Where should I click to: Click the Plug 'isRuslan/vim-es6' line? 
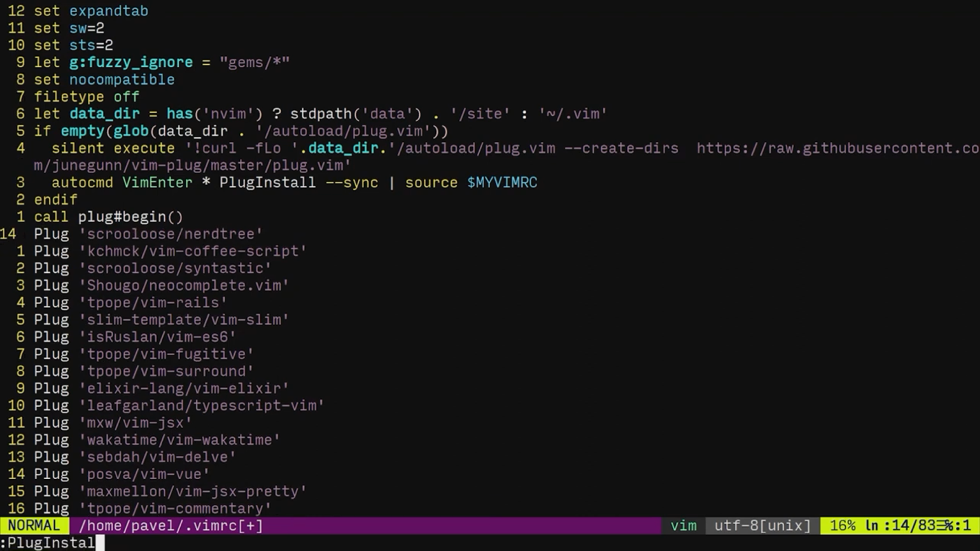[x=135, y=337]
